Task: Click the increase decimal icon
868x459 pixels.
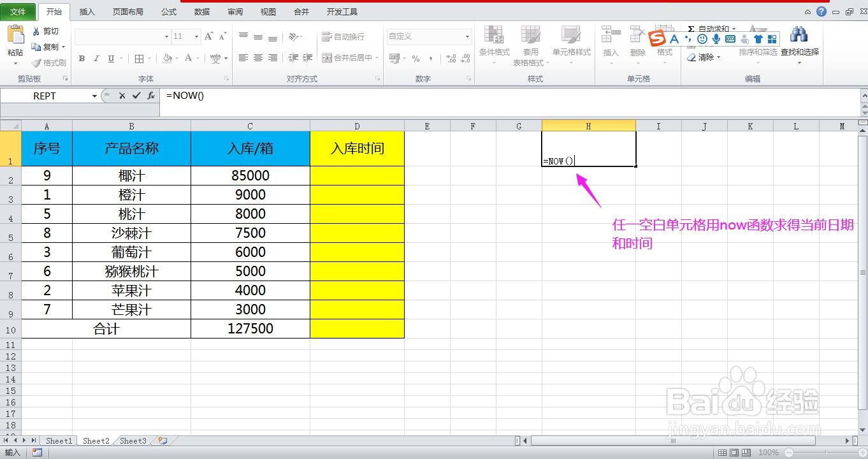Action: pyautogui.click(x=451, y=59)
